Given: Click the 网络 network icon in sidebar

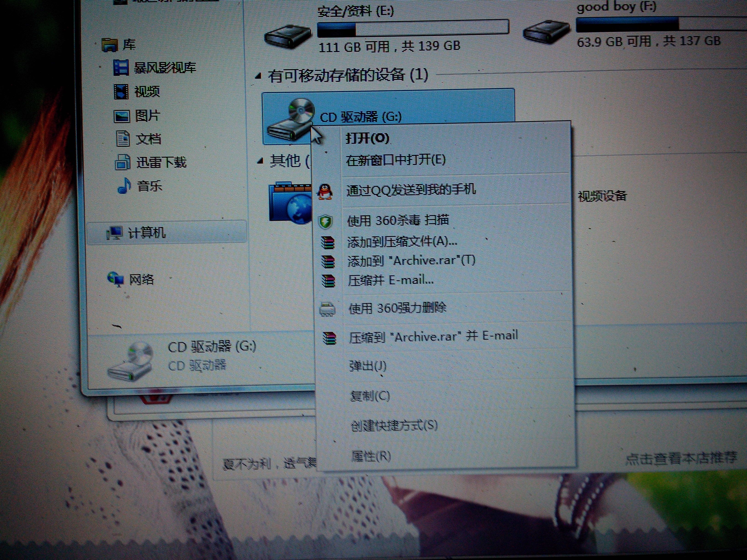Looking at the screenshot, I should pos(115,280).
